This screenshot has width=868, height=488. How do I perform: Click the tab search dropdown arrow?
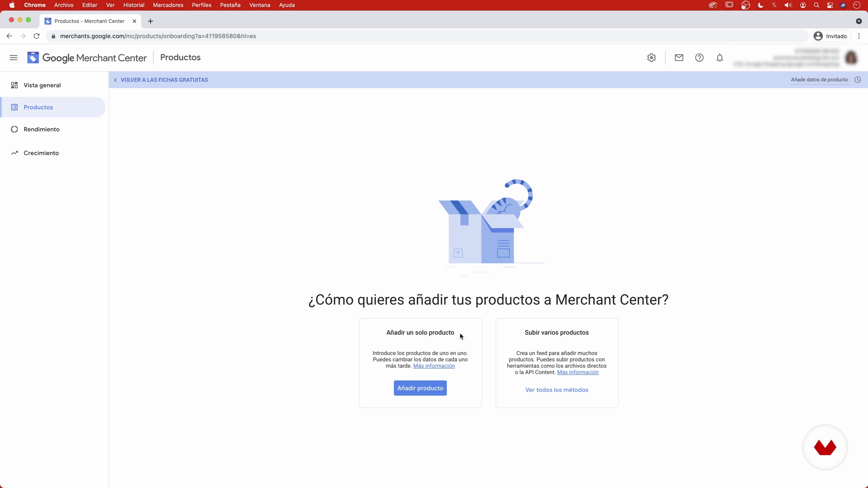pos(859,21)
